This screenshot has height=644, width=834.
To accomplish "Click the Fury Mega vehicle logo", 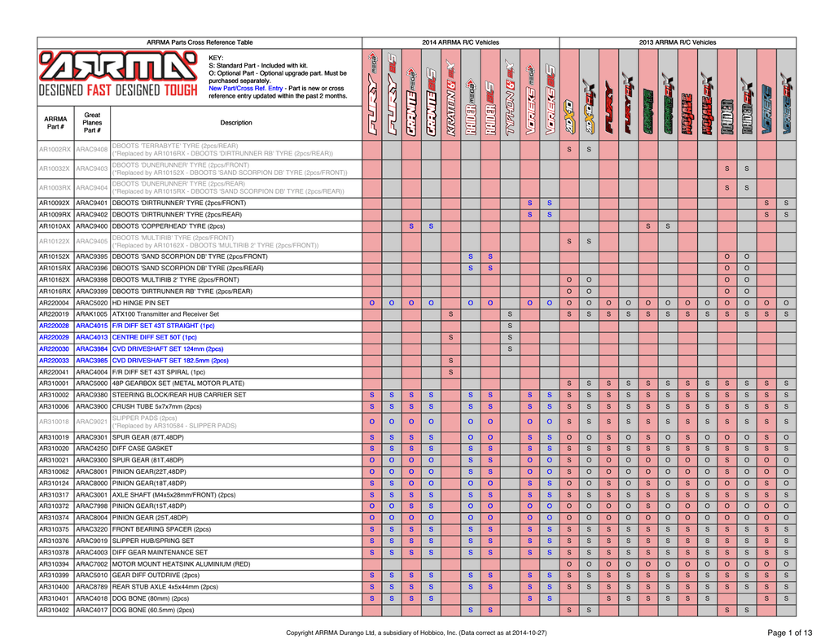I will pos(371,94).
